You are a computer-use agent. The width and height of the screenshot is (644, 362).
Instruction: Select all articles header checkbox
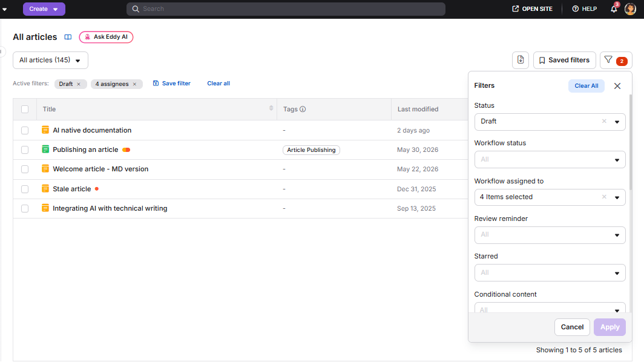[25, 110]
